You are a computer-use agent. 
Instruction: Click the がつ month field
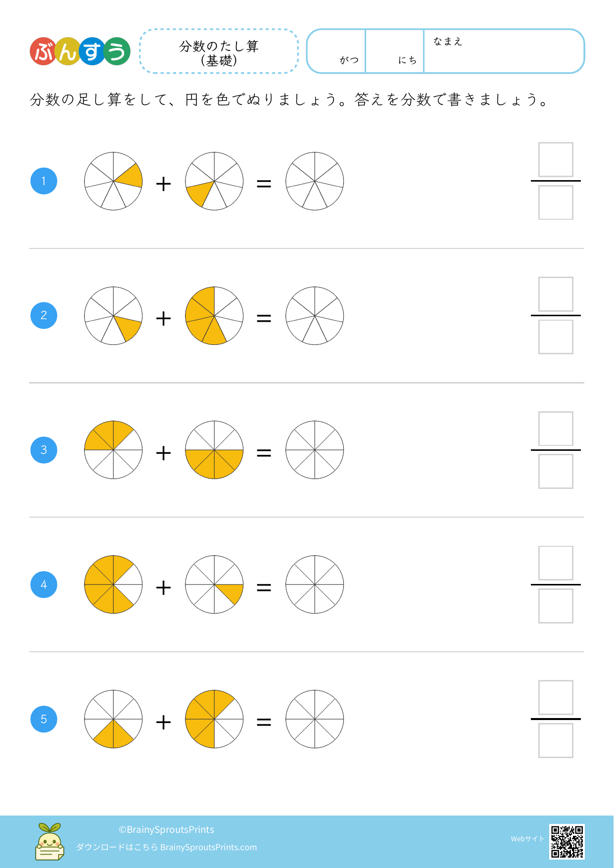[x=337, y=51]
